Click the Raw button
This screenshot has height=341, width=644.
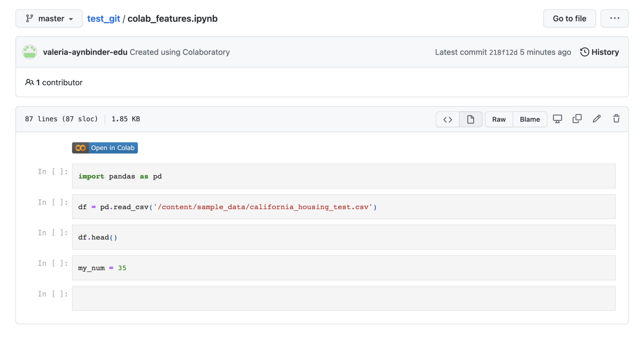click(499, 119)
